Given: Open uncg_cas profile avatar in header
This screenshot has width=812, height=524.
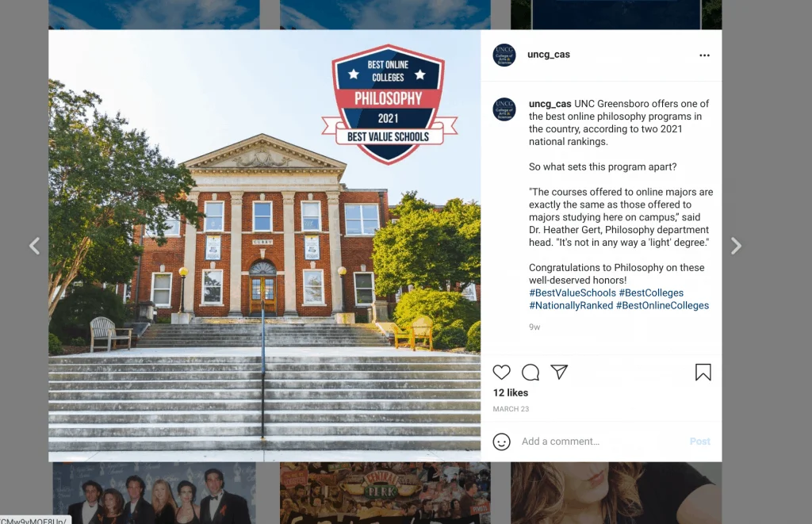Looking at the screenshot, I should pos(504,55).
